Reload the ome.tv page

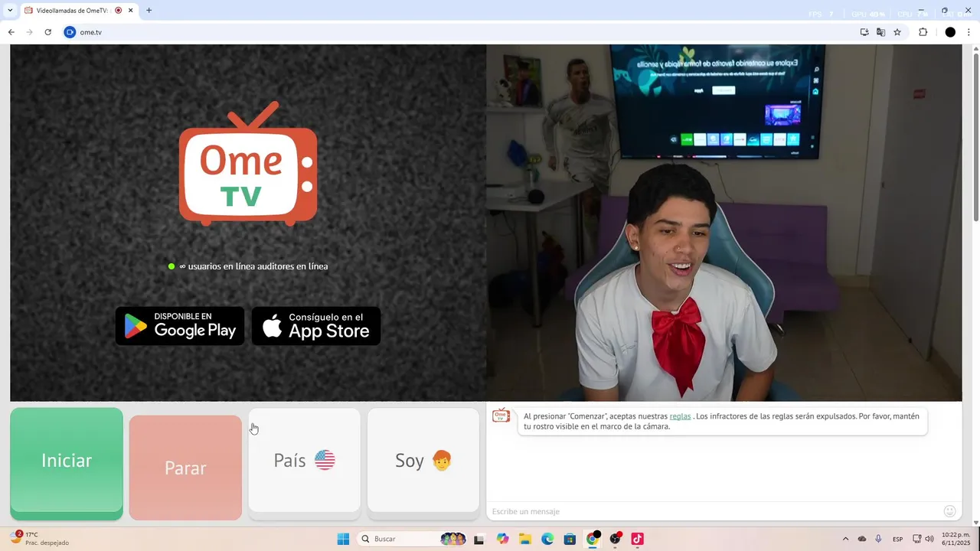tap(48, 32)
